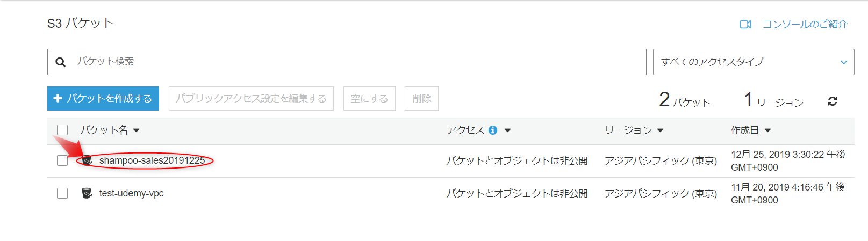Focus the バケット検索 search field

click(x=355, y=62)
